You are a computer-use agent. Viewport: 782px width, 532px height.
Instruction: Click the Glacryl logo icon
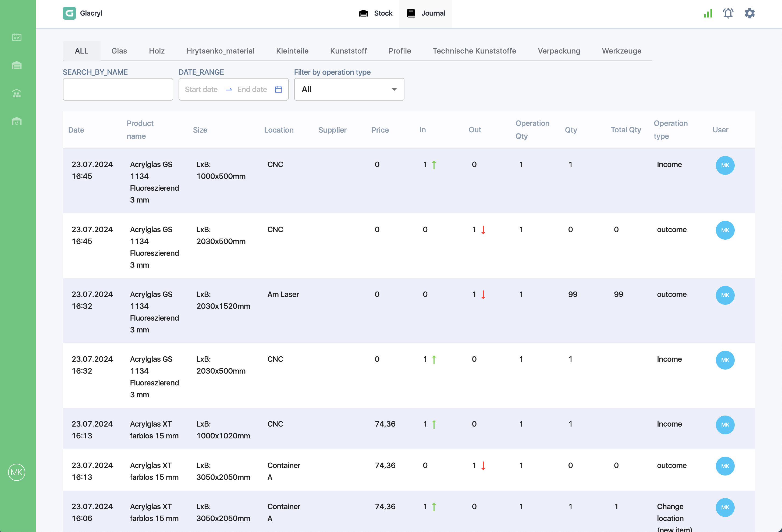(x=69, y=13)
